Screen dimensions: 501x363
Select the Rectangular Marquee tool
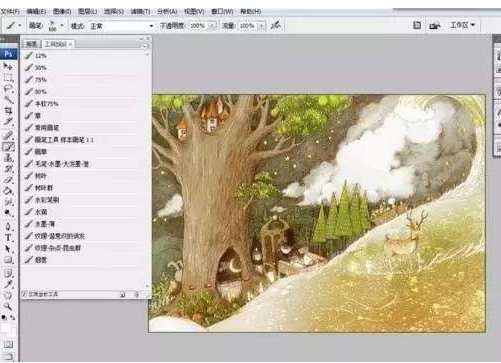(x=8, y=78)
